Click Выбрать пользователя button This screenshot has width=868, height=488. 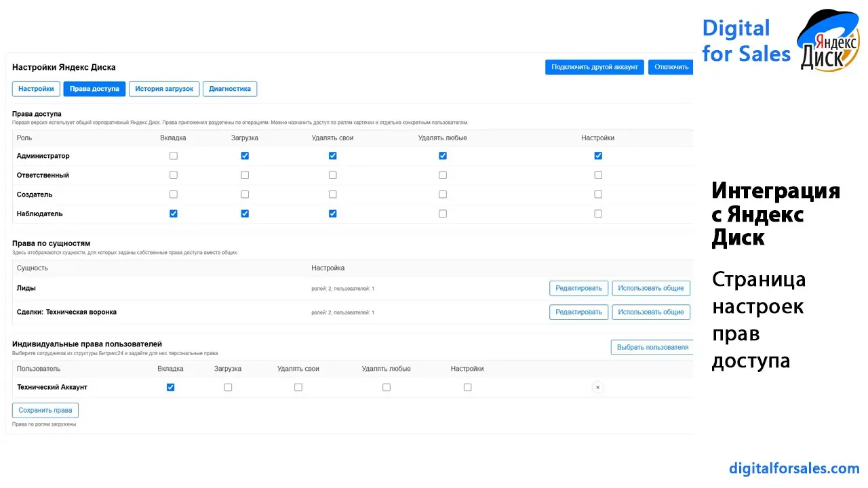652,347
